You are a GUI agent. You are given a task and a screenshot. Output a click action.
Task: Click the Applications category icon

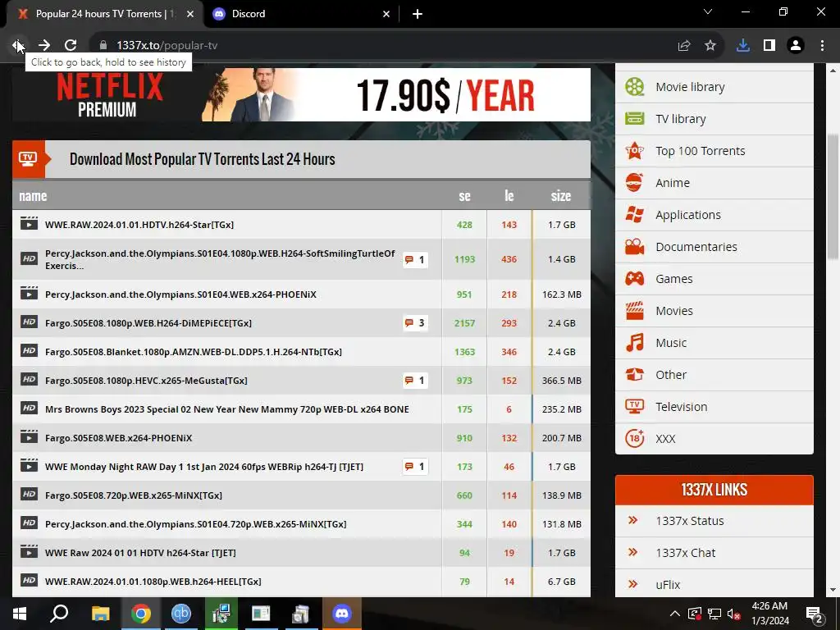coord(635,215)
